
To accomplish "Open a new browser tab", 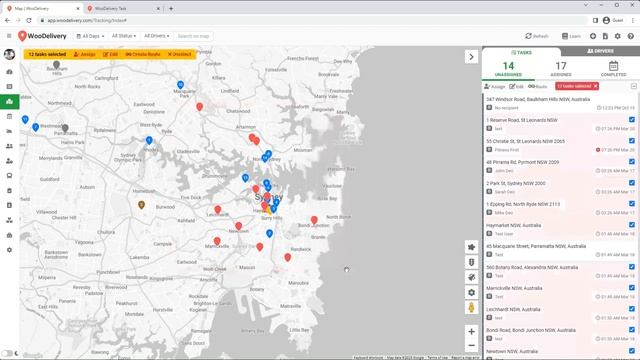I will [171, 8].
